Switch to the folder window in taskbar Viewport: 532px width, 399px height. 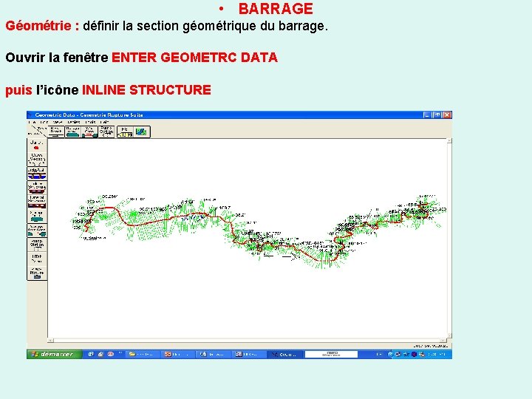[x=142, y=354]
